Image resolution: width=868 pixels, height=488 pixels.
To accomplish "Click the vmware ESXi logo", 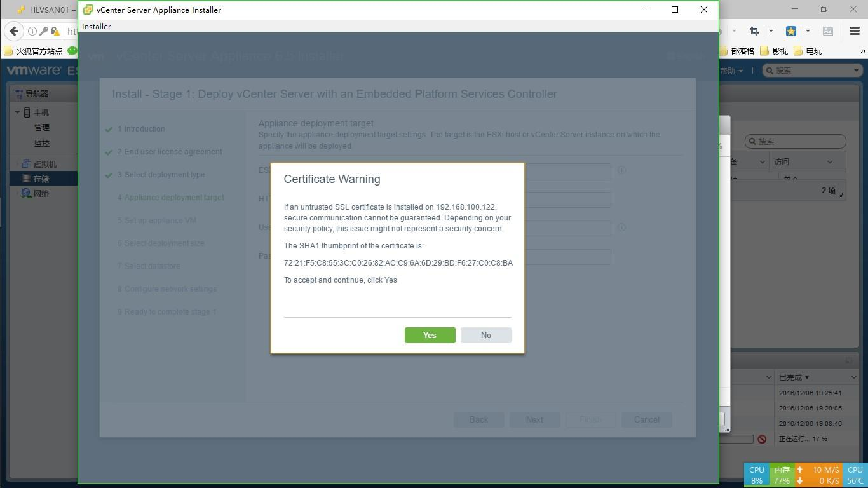I will pos(41,71).
